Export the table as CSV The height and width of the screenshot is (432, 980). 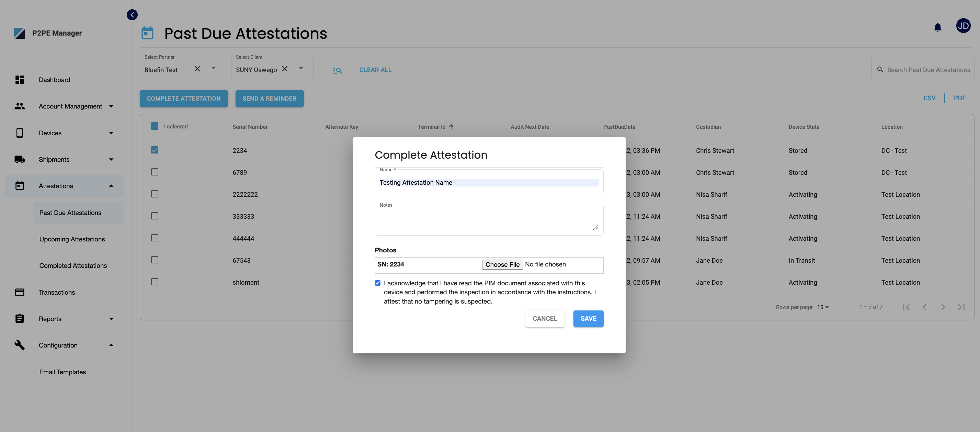click(930, 98)
